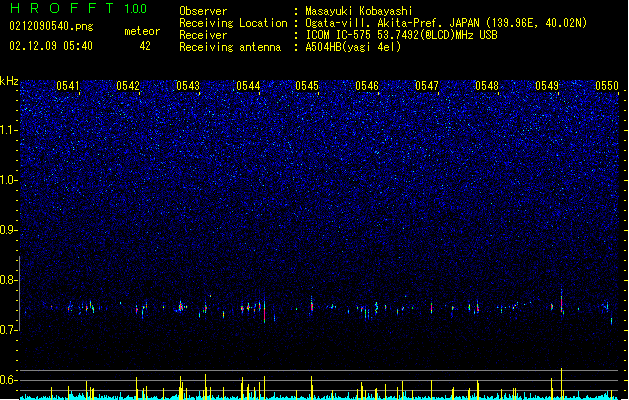This screenshot has width=629, height=400.
Task: Click the Receiving Location label
Action: [x=233, y=23]
